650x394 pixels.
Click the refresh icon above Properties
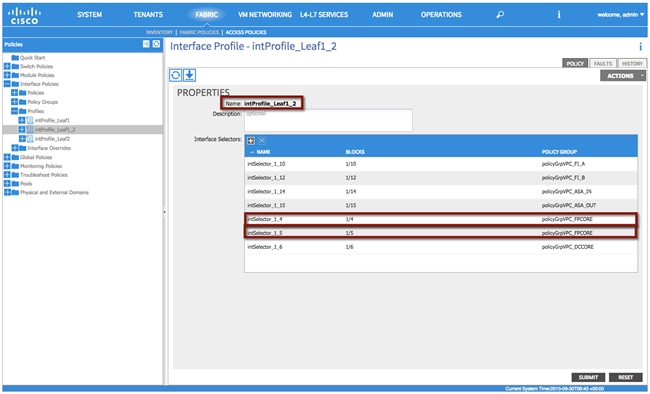175,75
